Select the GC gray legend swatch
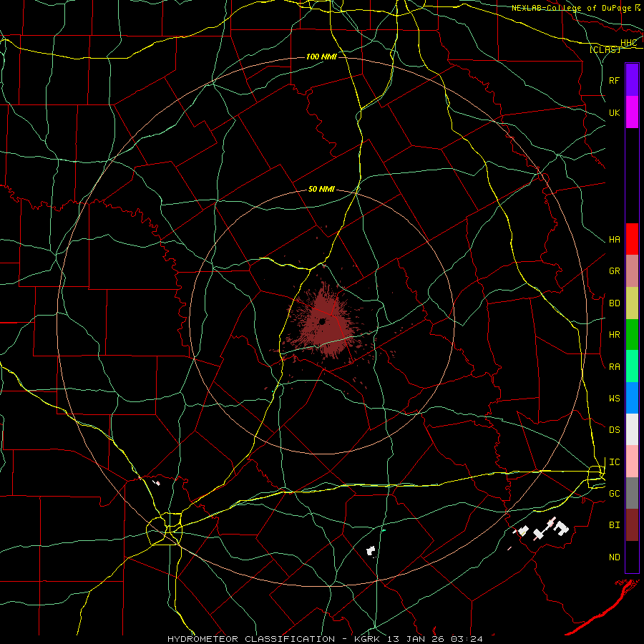Image resolution: width=644 pixels, height=644 pixels. [632, 493]
